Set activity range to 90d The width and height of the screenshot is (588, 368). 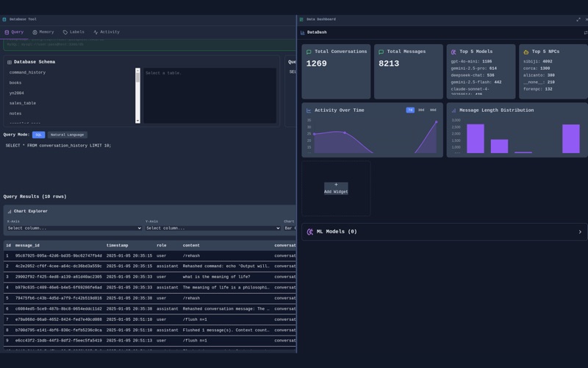pyautogui.click(x=433, y=110)
